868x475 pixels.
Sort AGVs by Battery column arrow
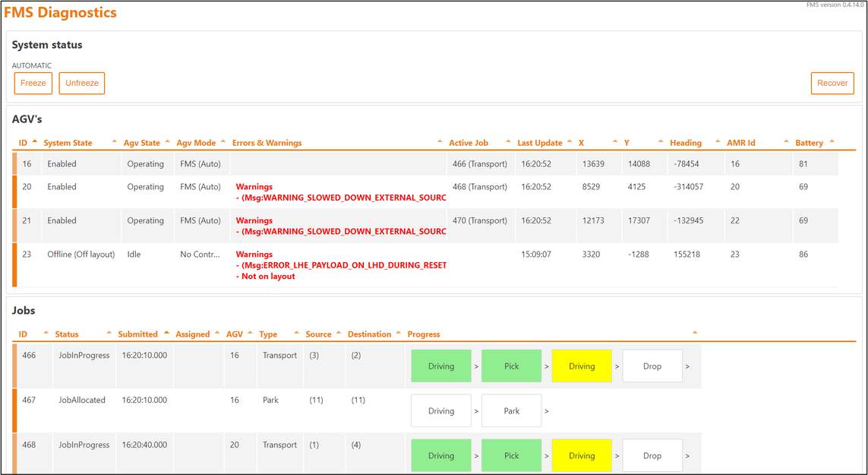832,142
